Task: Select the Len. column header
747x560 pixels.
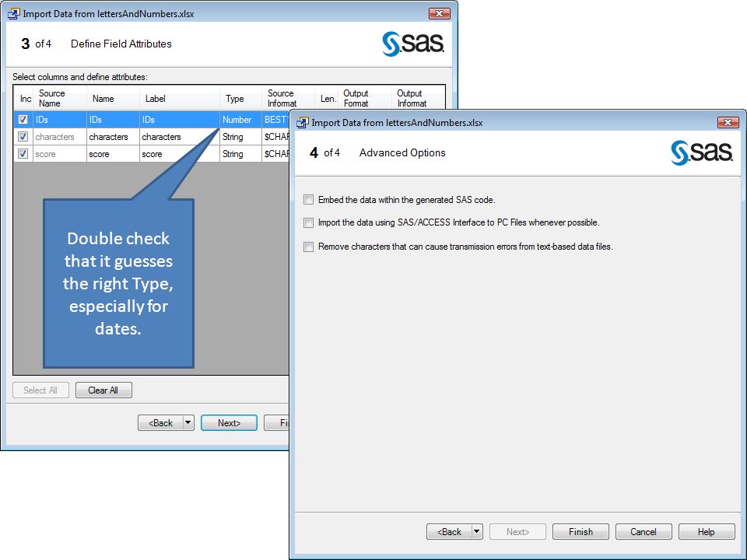Action: (x=326, y=98)
